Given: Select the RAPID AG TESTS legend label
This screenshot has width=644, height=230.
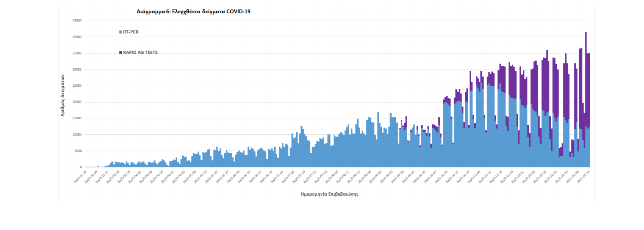Looking at the screenshot, I should (140, 53).
